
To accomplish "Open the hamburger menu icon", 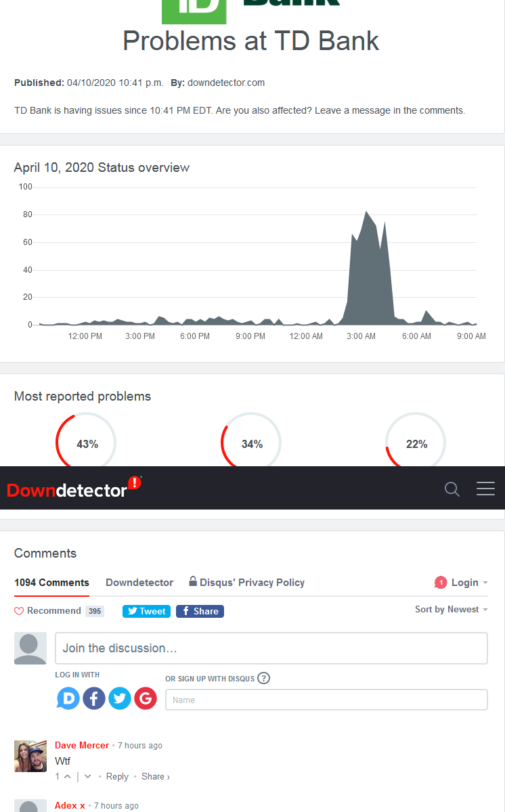I will [x=485, y=489].
